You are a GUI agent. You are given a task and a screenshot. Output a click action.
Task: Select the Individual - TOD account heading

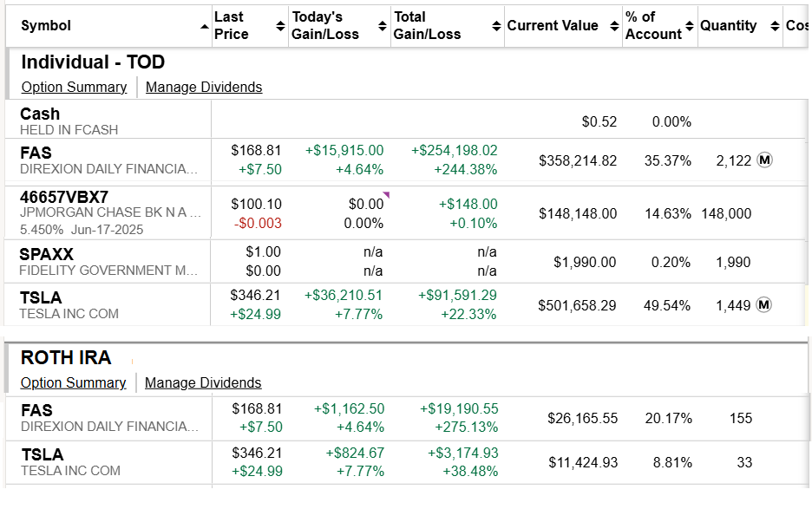93,62
